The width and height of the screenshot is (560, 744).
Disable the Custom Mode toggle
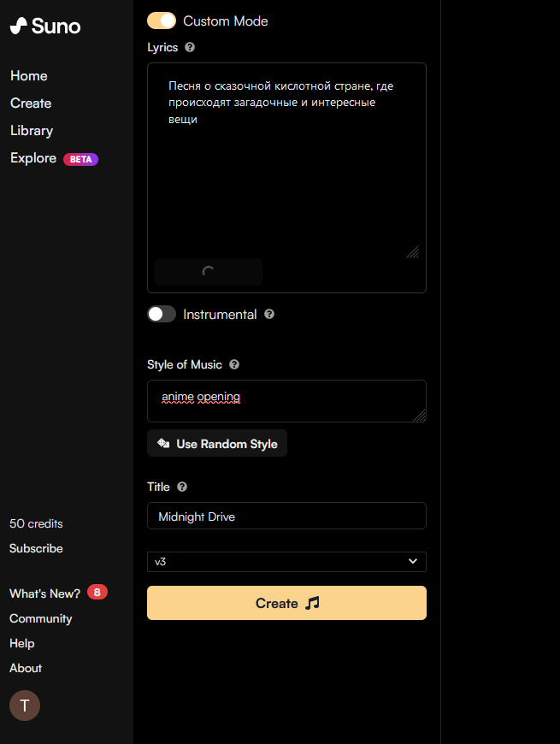click(x=162, y=21)
